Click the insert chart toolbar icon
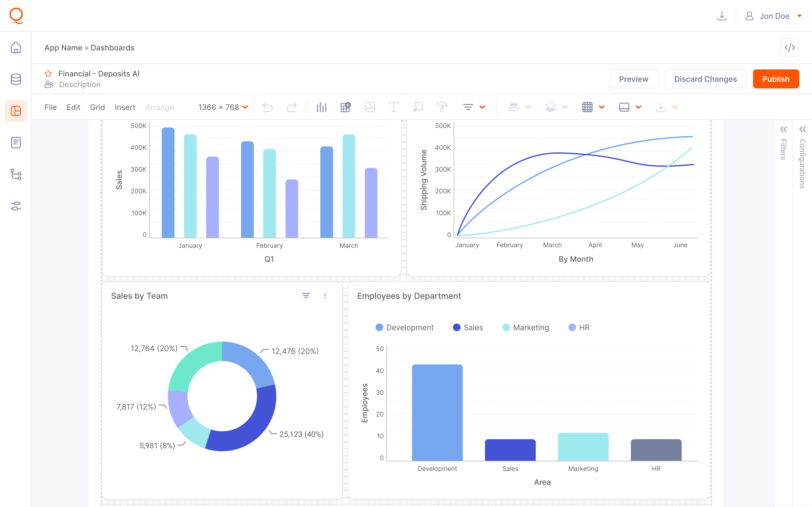Image resolution: width=812 pixels, height=507 pixels. (321, 107)
